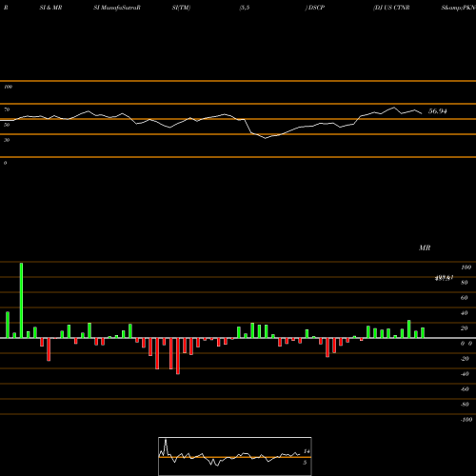Image resolution: width=476 pixels, height=476 pixels.
Task: Click the right end of the RSI line
Action: pyautogui.click(x=422, y=113)
